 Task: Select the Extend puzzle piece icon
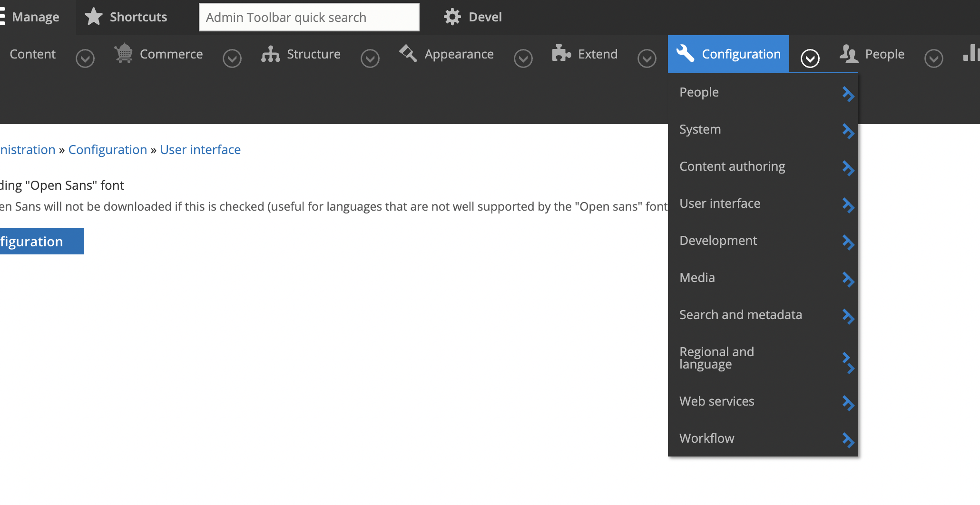point(561,54)
